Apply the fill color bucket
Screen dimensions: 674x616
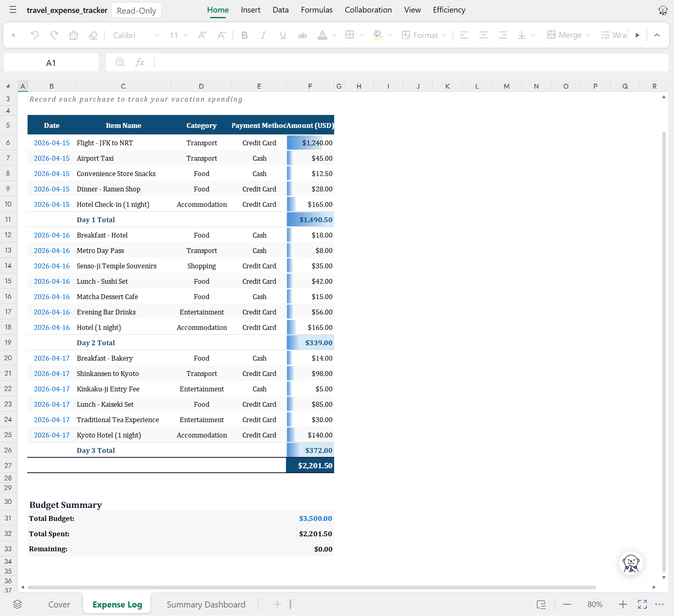coord(378,35)
